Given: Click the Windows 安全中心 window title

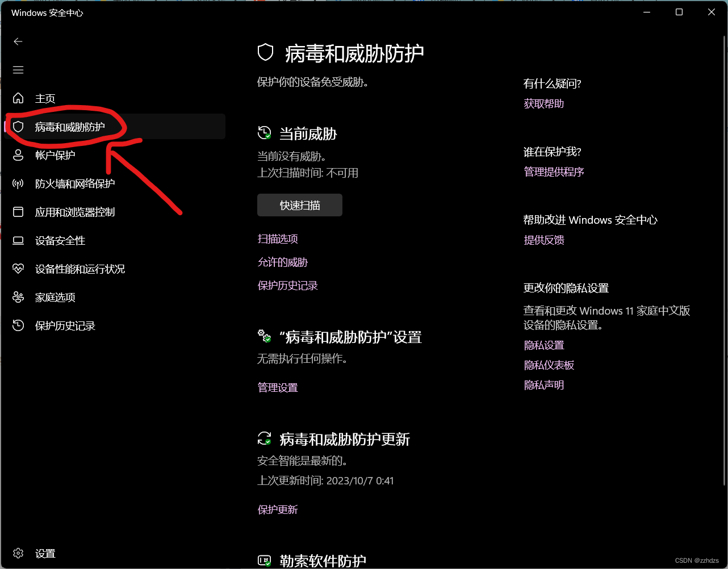Looking at the screenshot, I should [x=47, y=12].
